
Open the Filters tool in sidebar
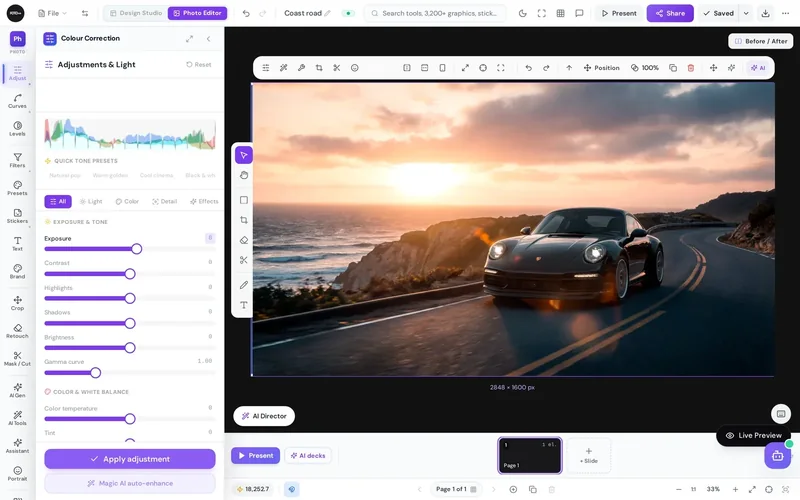(17, 160)
